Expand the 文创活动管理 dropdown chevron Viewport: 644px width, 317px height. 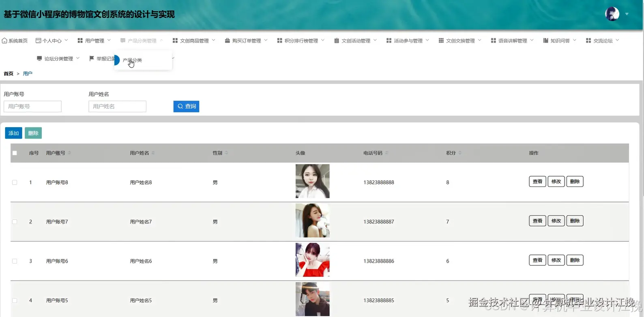click(375, 40)
